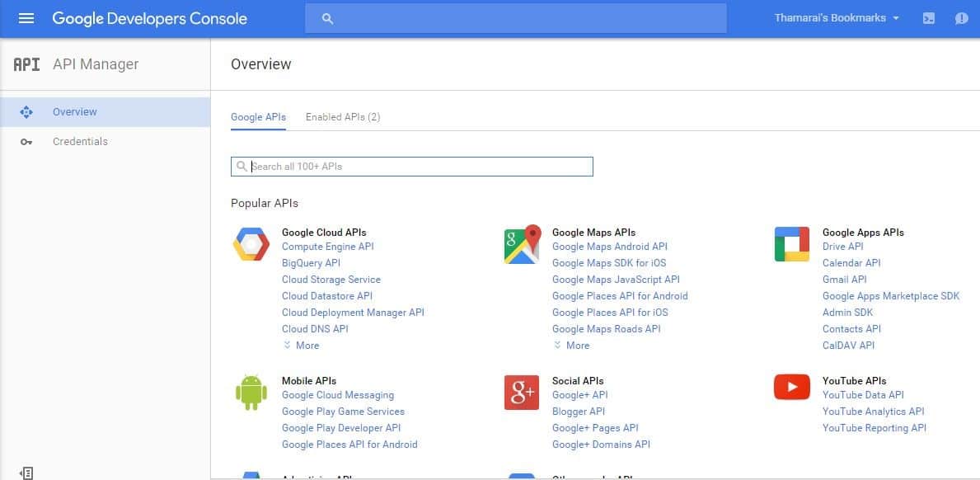Click the API Manager logo icon

(27, 64)
